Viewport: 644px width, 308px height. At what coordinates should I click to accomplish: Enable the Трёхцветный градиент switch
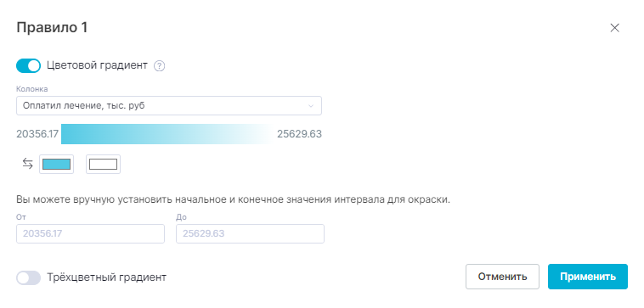pos(28,277)
